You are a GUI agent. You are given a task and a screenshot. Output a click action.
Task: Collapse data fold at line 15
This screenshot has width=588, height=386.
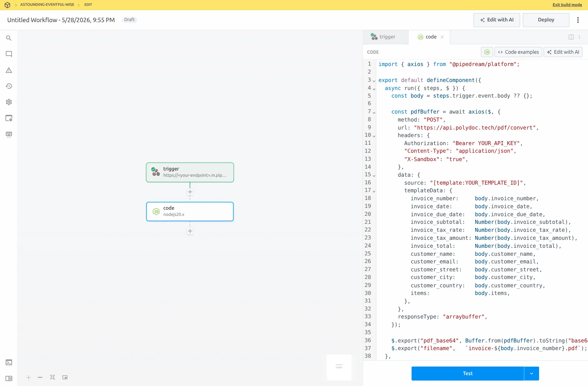(374, 175)
